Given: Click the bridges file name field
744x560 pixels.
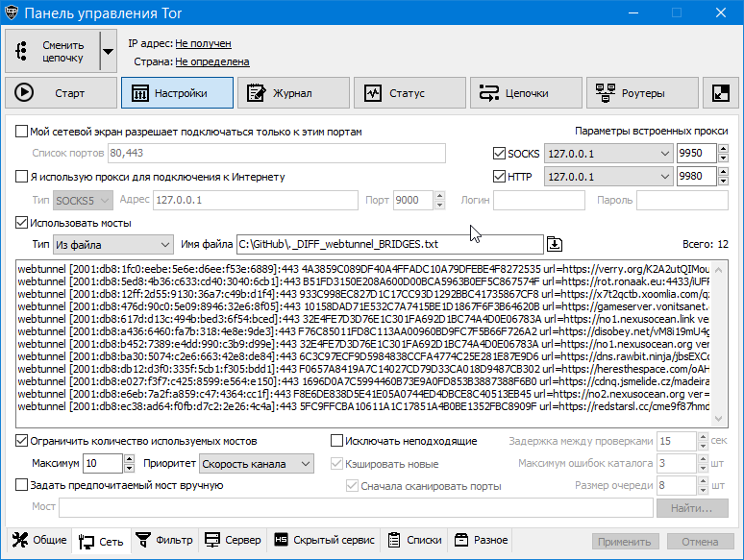Looking at the screenshot, I should point(390,244).
